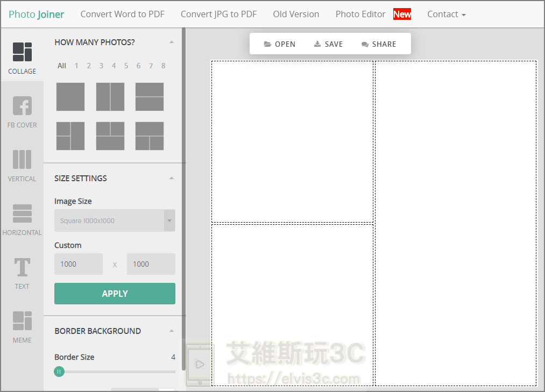Filter layouts by 4 photos

pos(113,66)
